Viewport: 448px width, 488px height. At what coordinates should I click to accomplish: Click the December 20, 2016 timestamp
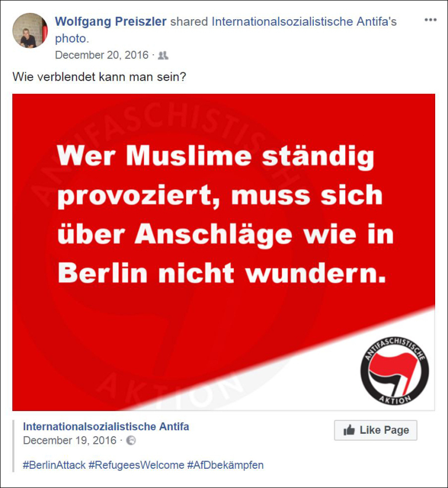point(102,55)
